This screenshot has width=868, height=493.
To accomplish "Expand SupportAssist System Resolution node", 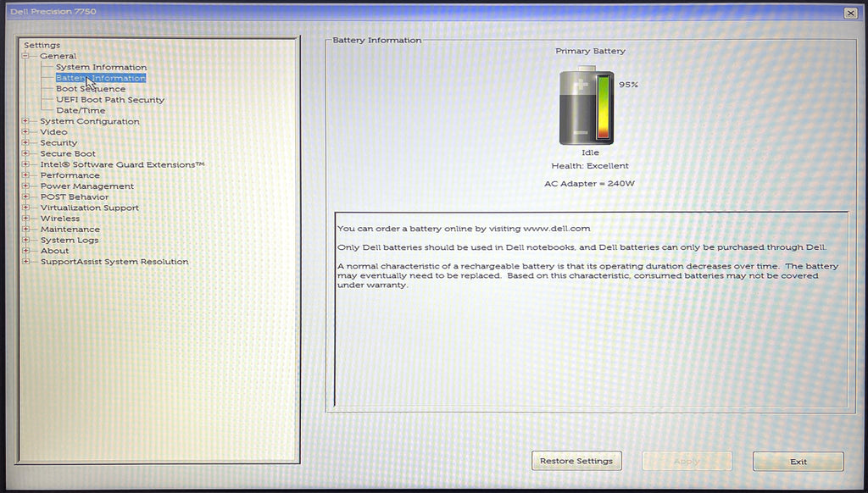I will click(x=25, y=261).
